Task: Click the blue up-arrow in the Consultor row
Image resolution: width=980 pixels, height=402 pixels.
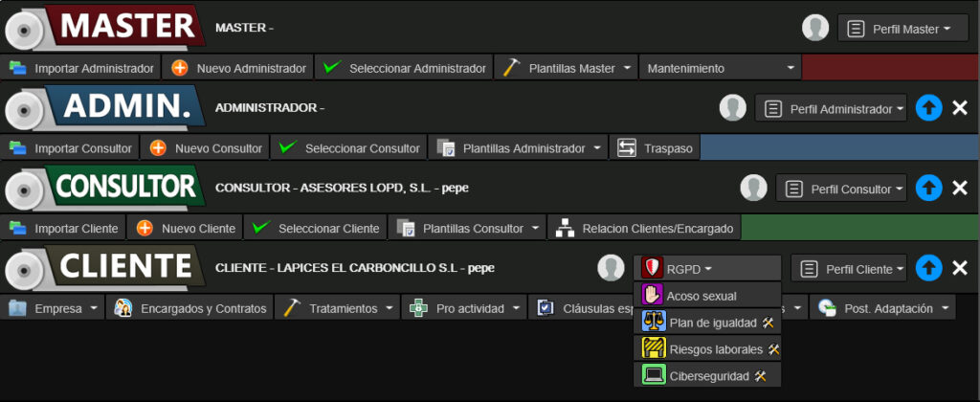Action: [x=928, y=188]
